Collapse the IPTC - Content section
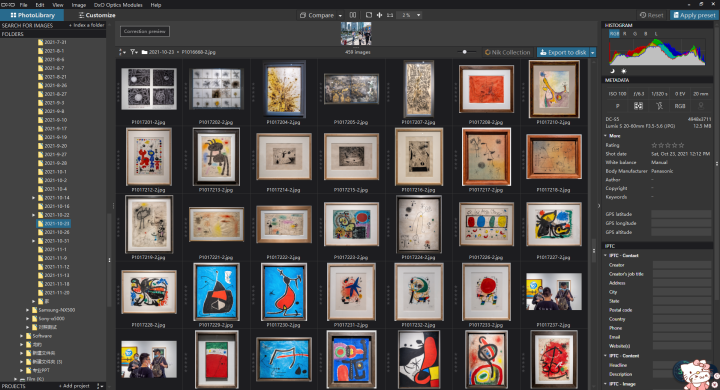 coord(605,356)
